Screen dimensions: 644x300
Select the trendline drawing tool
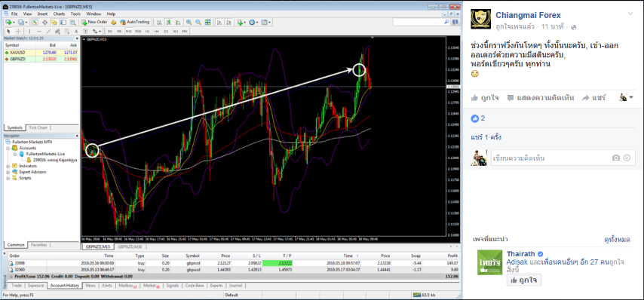pos(48,31)
